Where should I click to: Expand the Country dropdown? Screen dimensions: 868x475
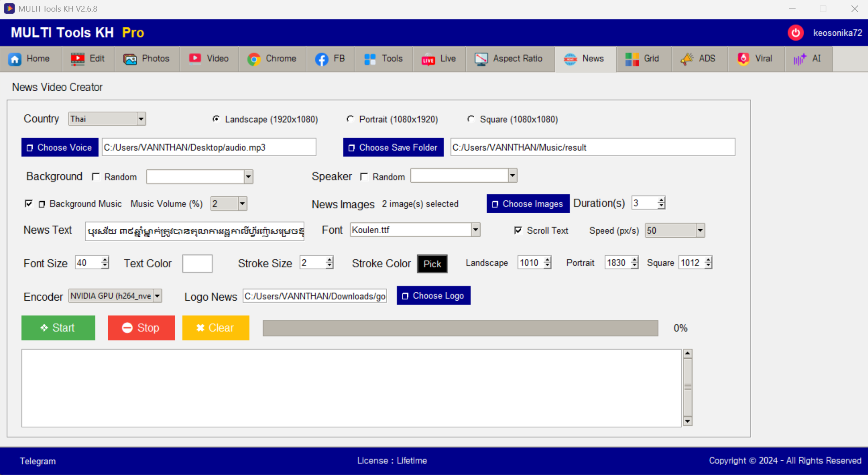[141, 119]
